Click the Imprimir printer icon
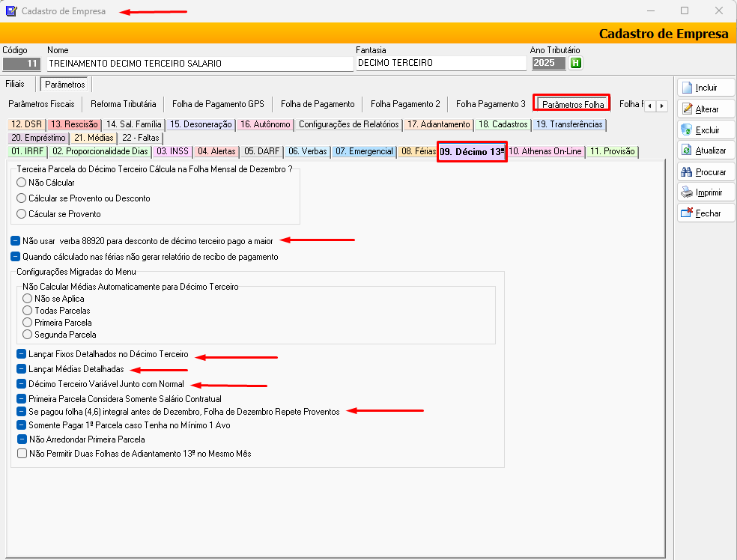This screenshot has height=560, width=737. (687, 192)
